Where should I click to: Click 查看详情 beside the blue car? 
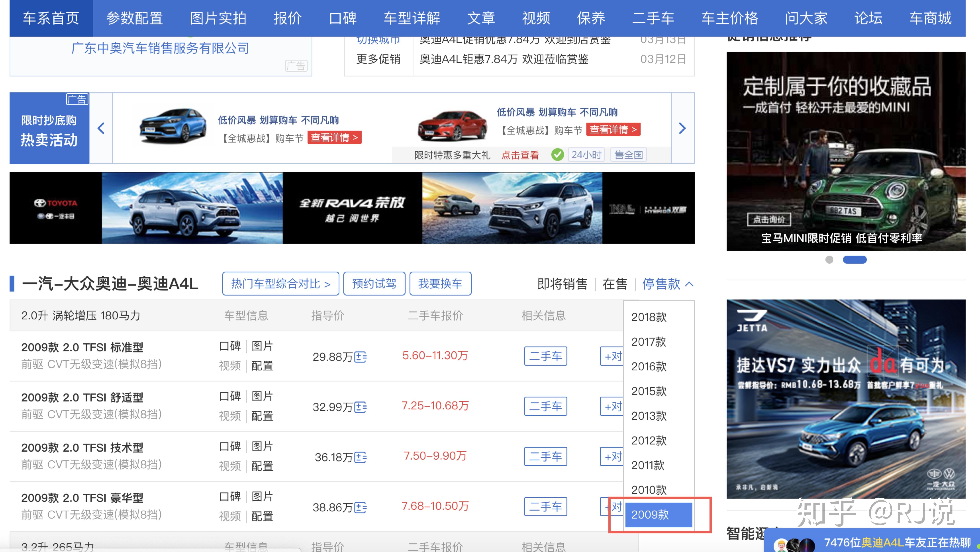point(334,137)
